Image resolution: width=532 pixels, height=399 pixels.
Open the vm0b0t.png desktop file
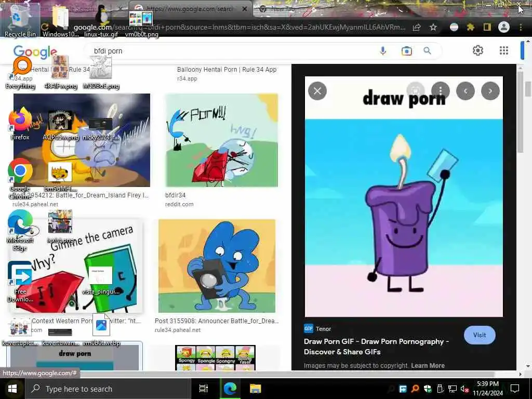141,23
